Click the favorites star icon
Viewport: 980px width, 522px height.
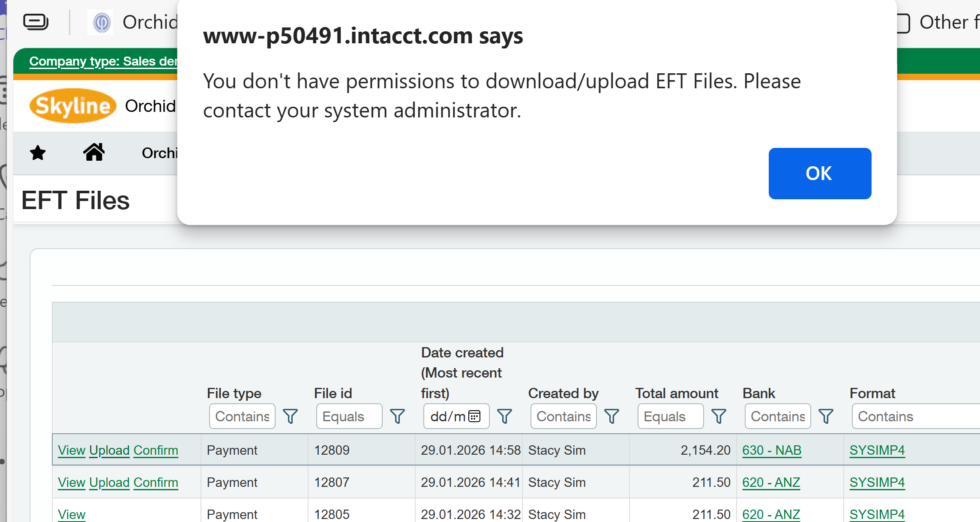(38, 153)
